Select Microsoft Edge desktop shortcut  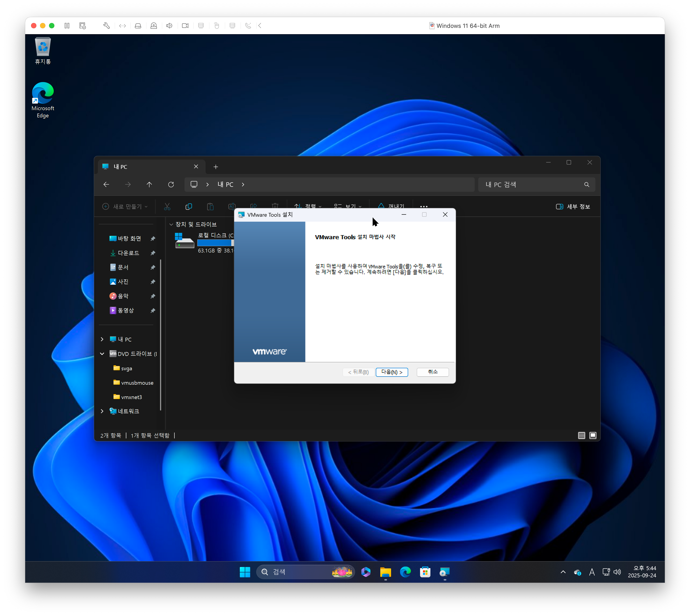coord(43,100)
